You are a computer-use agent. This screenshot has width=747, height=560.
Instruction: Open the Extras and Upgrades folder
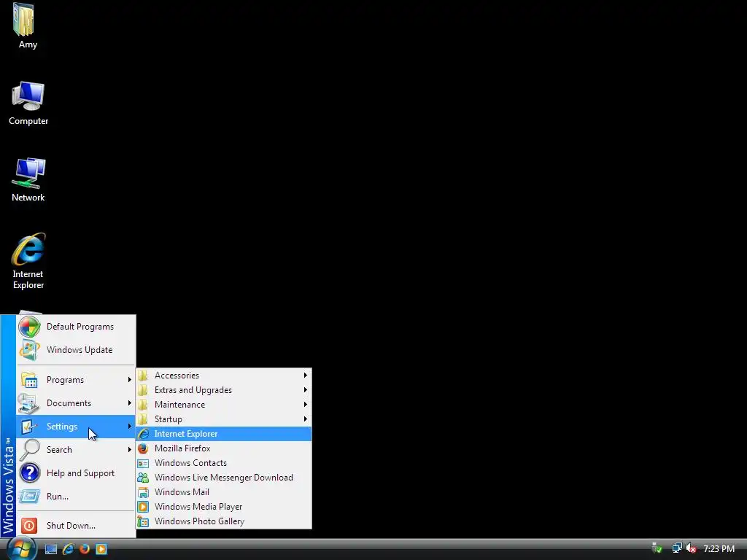click(224, 390)
